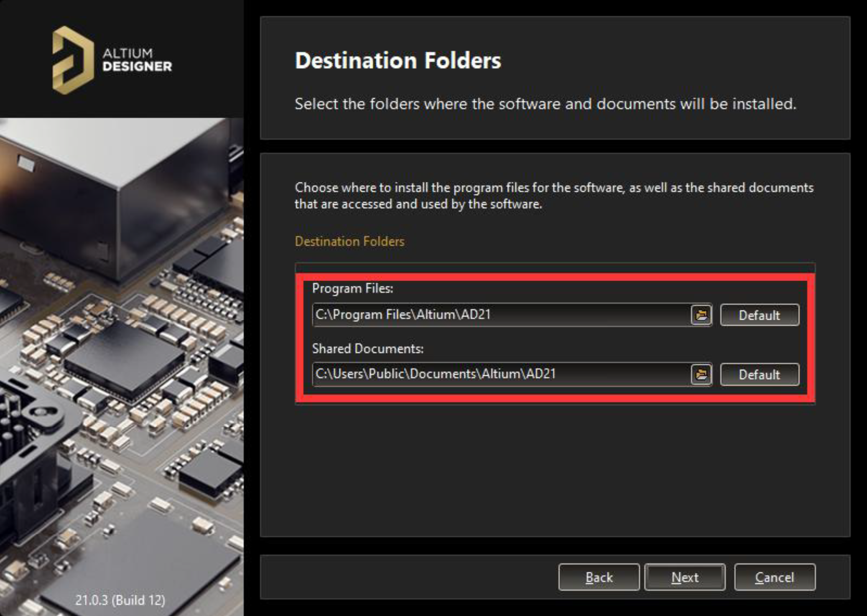This screenshot has height=616, width=867.
Task: Click the Altium Designer logo
Action: (x=112, y=60)
